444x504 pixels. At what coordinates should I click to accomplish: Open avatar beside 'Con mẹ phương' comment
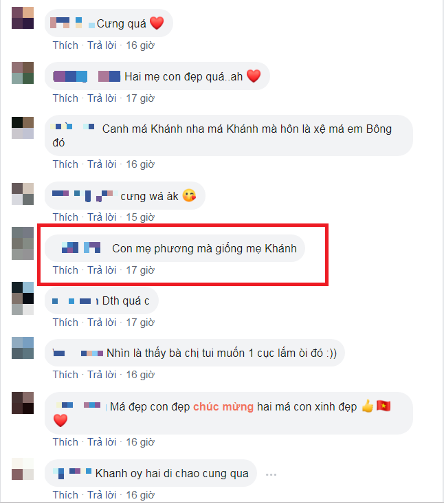pos(23,243)
